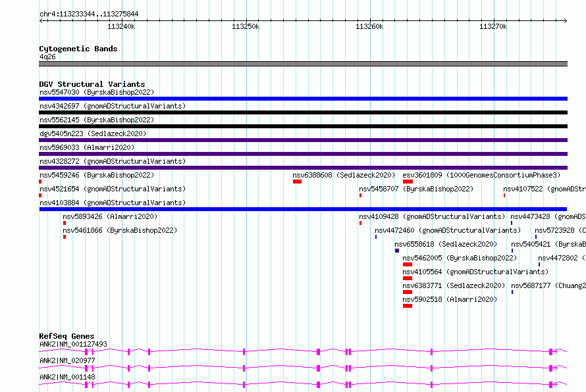The width and height of the screenshot is (586, 392).
Task: Click the nsv5547030 (ByrskaBishop2022) label
Action: [x=97, y=92]
